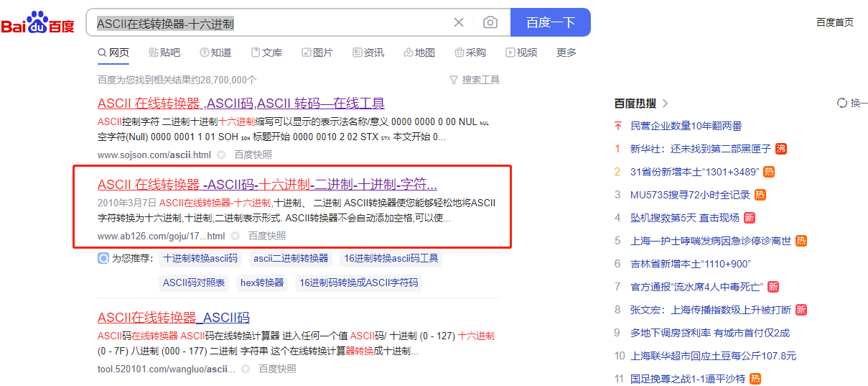Viewport: 868px width, 386px height.
Task: Open hot topic 民营企业数量10年翻两番
Action: click(x=686, y=126)
